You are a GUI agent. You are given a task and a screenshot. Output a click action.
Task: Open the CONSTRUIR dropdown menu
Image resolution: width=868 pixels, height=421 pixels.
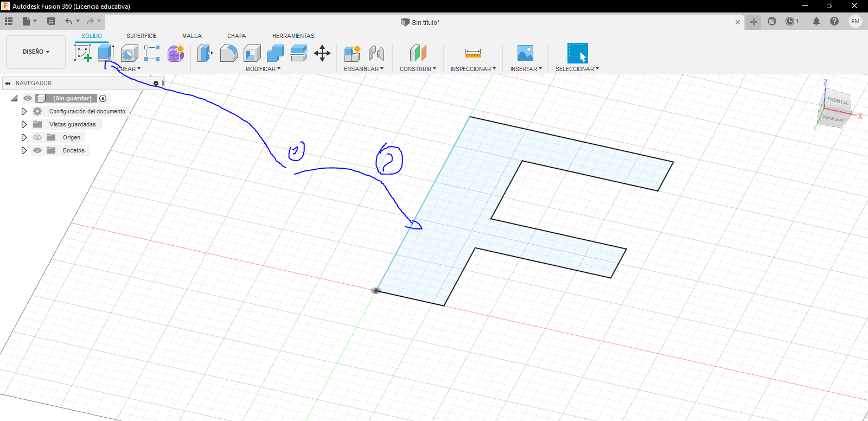click(418, 69)
